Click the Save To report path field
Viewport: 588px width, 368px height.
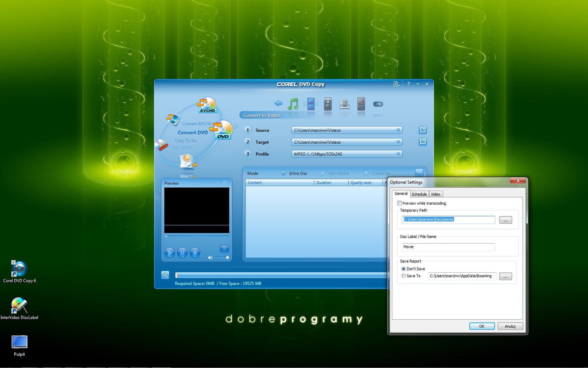point(462,276)
